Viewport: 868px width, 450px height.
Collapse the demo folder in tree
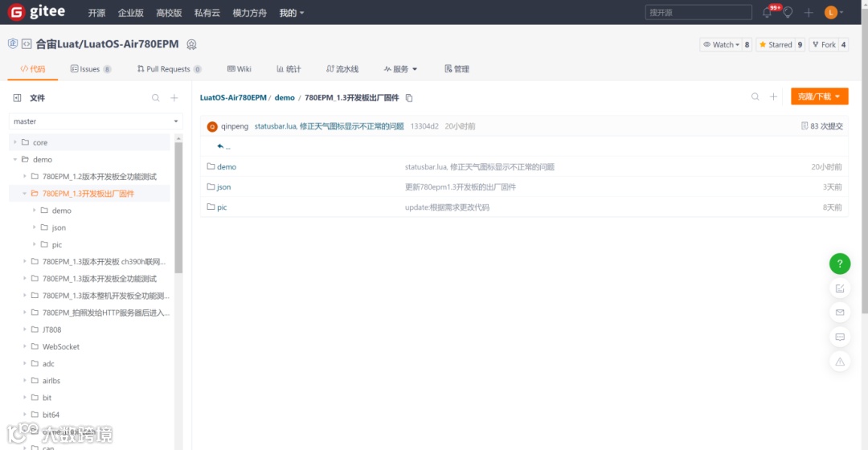pos(15,159)
